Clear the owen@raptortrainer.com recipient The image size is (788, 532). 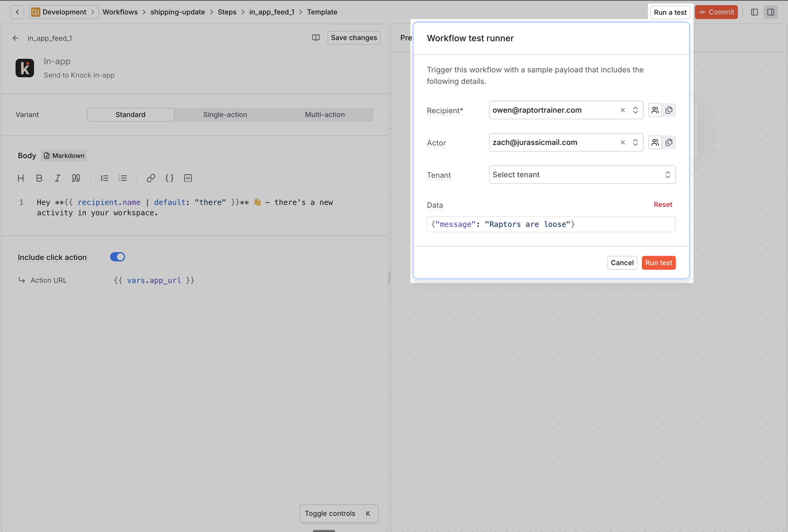click(623, 110)
